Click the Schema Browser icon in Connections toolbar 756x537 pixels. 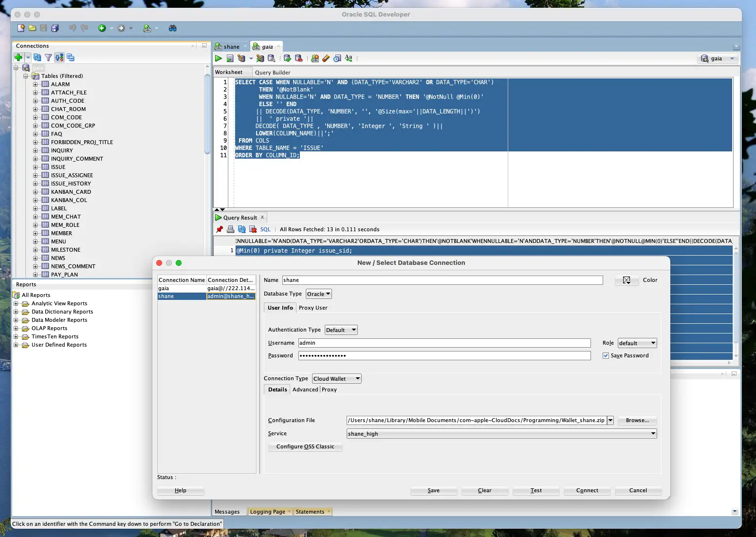coord(71,57)
